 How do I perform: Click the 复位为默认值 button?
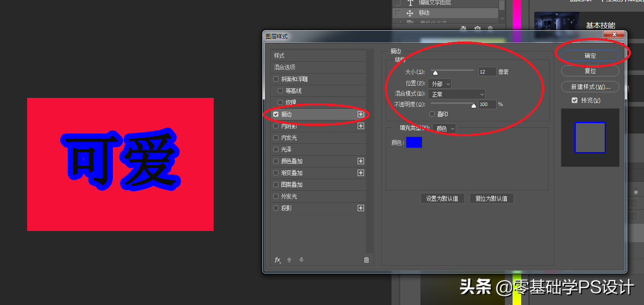pyautogui.click(x=491, y=199)
